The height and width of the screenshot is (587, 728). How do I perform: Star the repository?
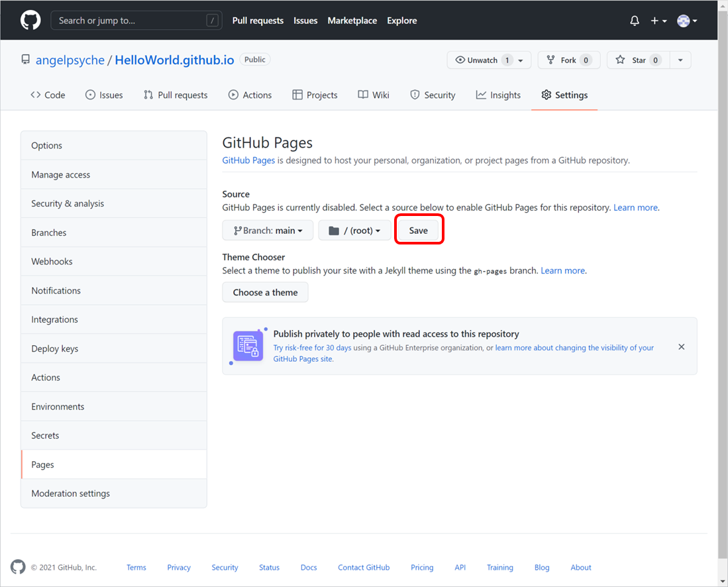(x=639, y=60)
